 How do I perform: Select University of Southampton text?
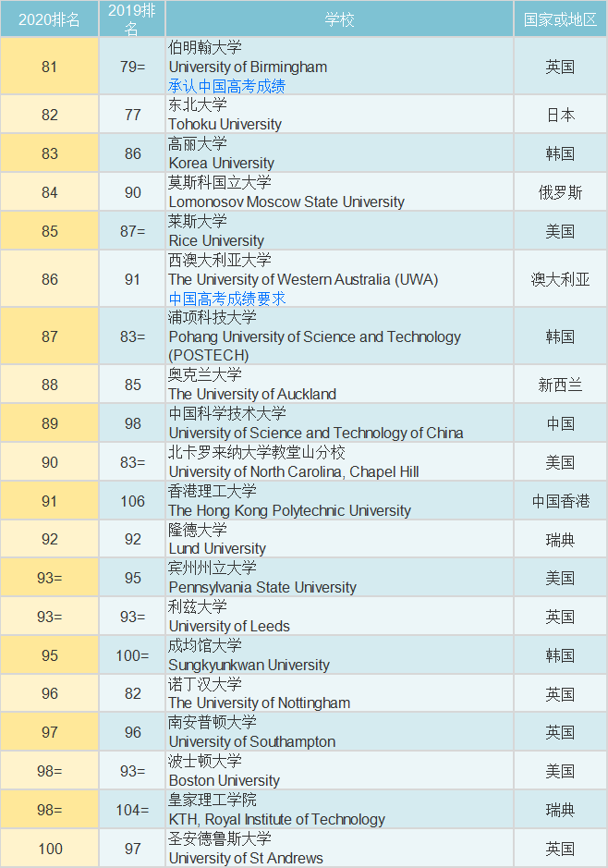pos(251,741)
